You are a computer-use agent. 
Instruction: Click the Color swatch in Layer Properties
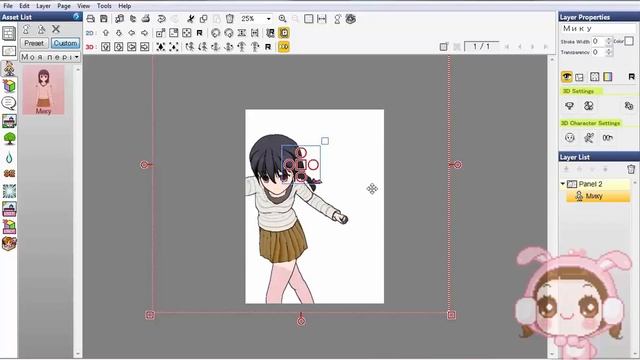(629, 41)
